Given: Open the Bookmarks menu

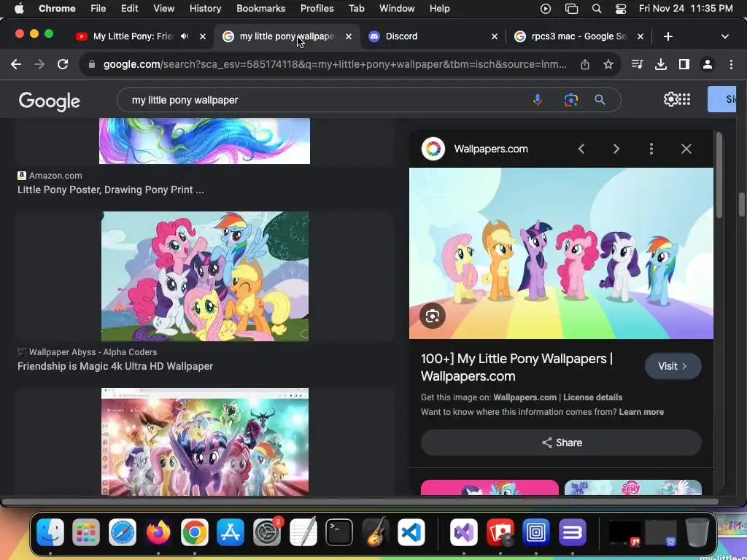Looking at the screenshot, I should coord(260,9).
